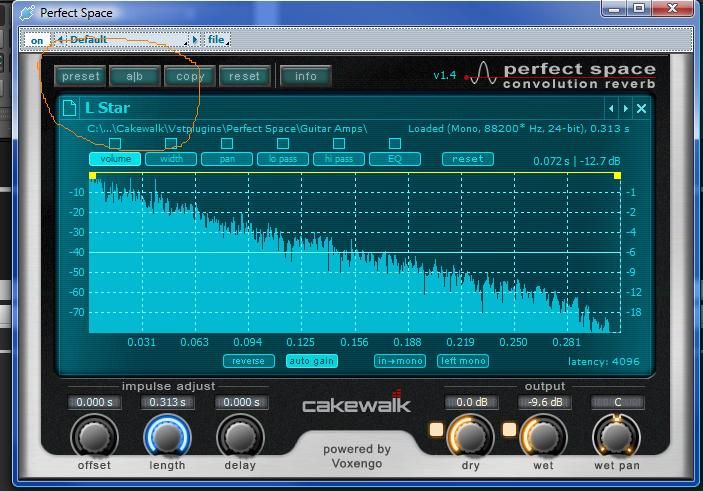Toggle the dry output enable square
The height and width of the screenshot is (491, 703).
pyautogui.click(x=435, y=430)
